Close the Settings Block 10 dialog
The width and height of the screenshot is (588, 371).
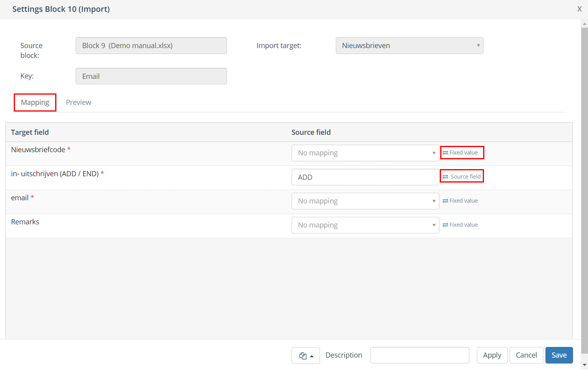tap(579, 9)
